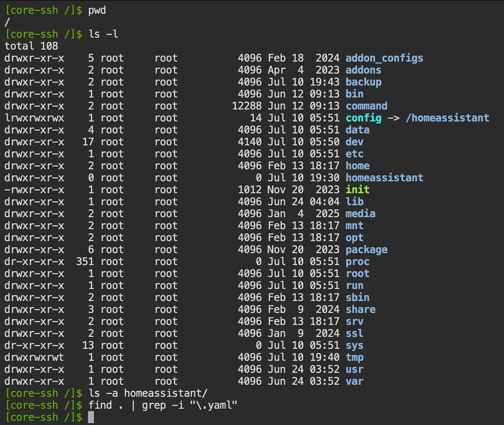Image resolution: width=504 pixels, height=425 pixels.
Task: Click the homeassistant directory entry
Action: (384, 178)
